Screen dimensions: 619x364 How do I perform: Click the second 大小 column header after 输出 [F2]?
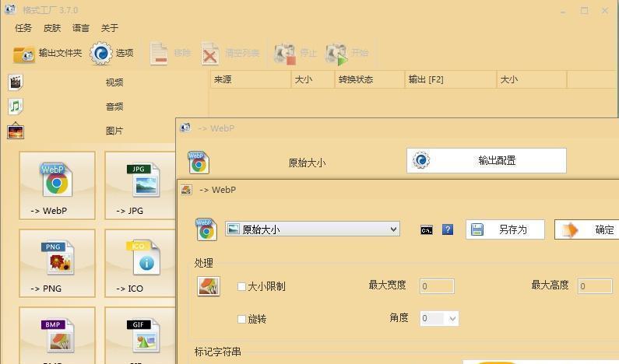click(531, 79)
